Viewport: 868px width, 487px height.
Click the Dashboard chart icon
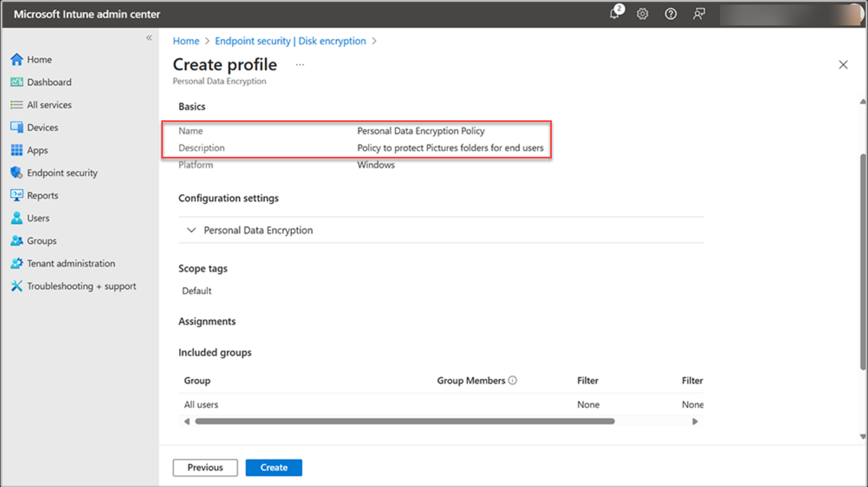pyautogui.click(x=17, y=82)
